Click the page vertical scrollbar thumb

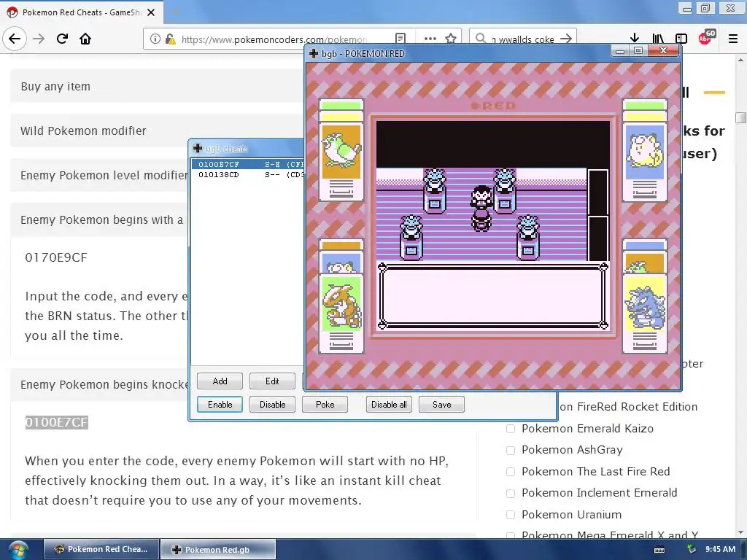click(x=740, y=117)
